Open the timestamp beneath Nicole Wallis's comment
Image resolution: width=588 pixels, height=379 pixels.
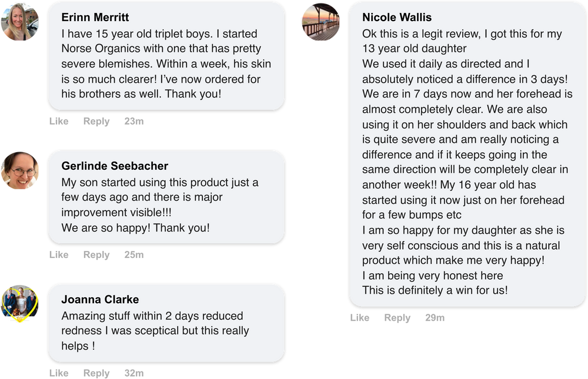click(x=435, y=318)
